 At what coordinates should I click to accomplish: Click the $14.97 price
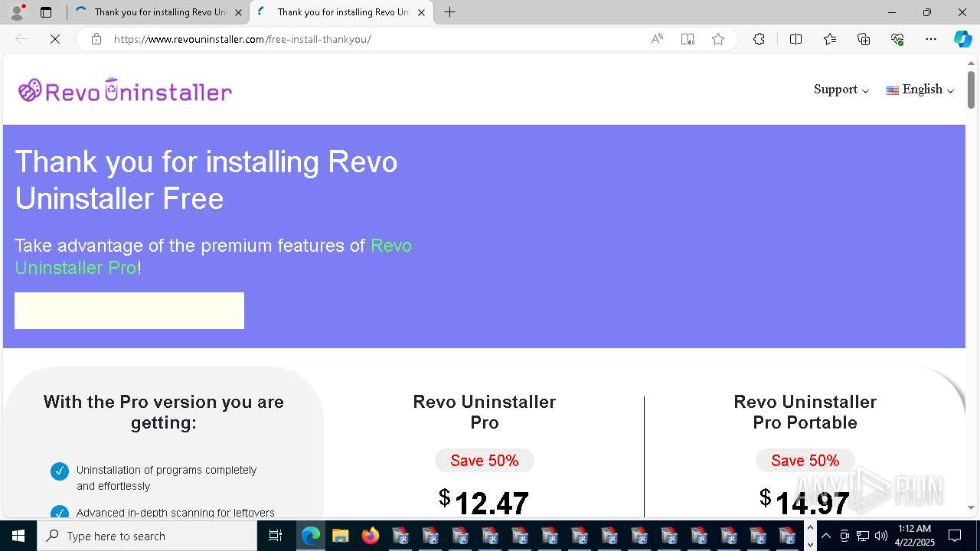click(805, 502)
